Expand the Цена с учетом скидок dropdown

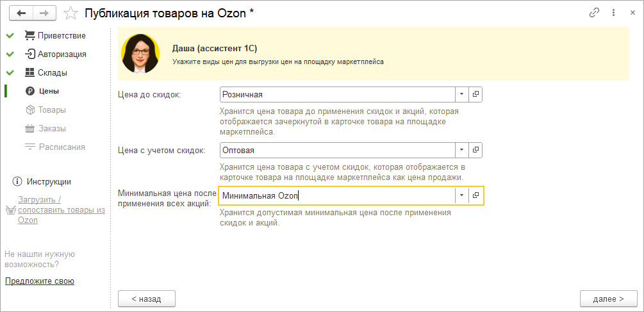coord(462,150)
